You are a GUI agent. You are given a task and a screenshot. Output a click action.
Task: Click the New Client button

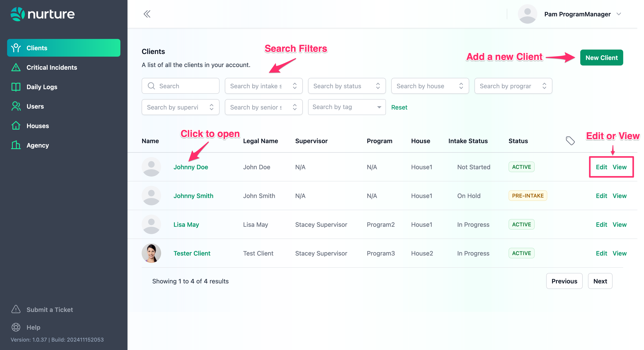(x=601, y=58)
